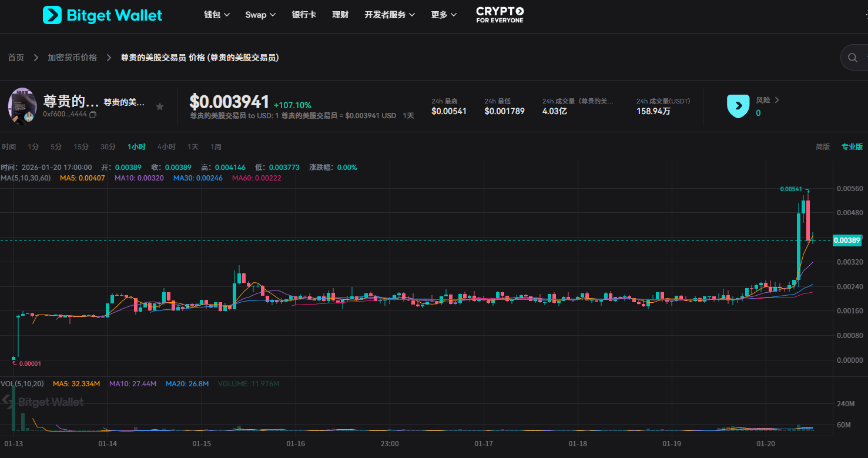868x458 pixels.
Task: Select the 1周 timeframe tab
Action: point(216,146)
